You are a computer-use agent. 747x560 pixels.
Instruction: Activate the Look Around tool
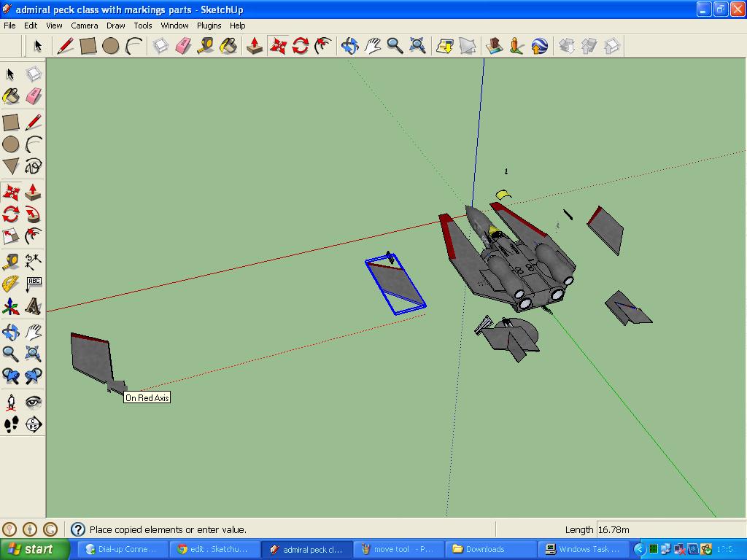click(x=34, y=402)
